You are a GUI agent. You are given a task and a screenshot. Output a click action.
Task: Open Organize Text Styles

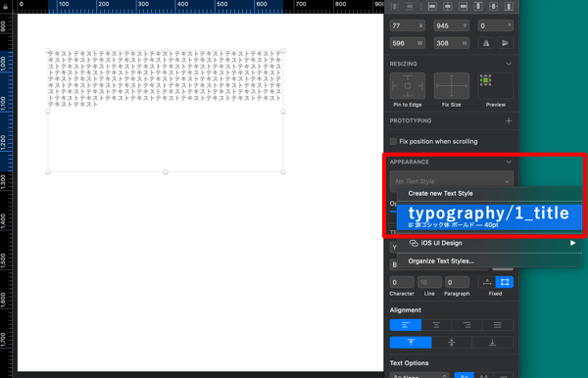(441, 261)
